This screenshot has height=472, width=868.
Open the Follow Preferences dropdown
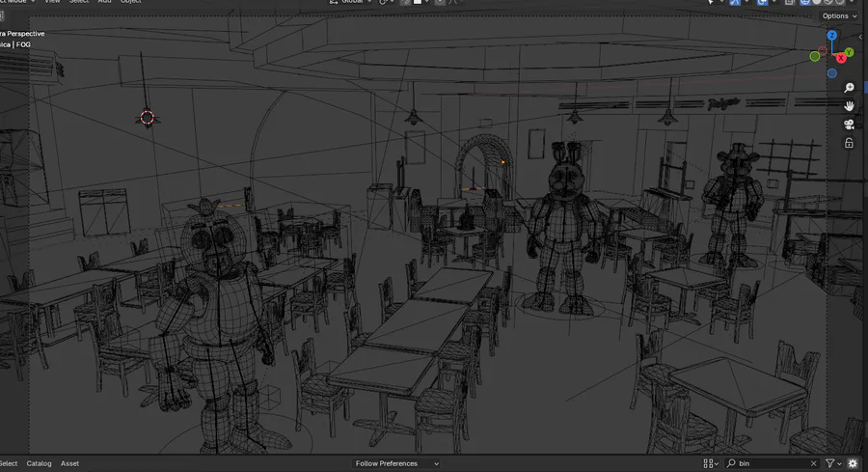point(396,463)
